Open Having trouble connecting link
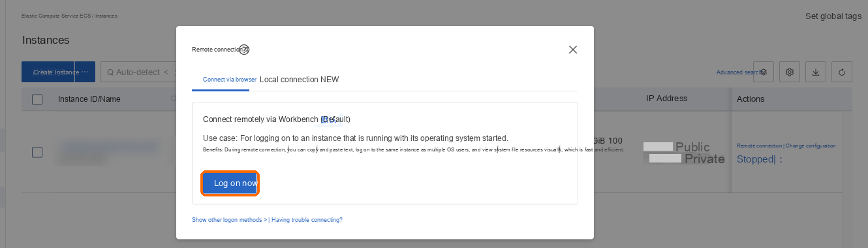Viewport: 868px width, 248px height. click(x=307, y=220)
